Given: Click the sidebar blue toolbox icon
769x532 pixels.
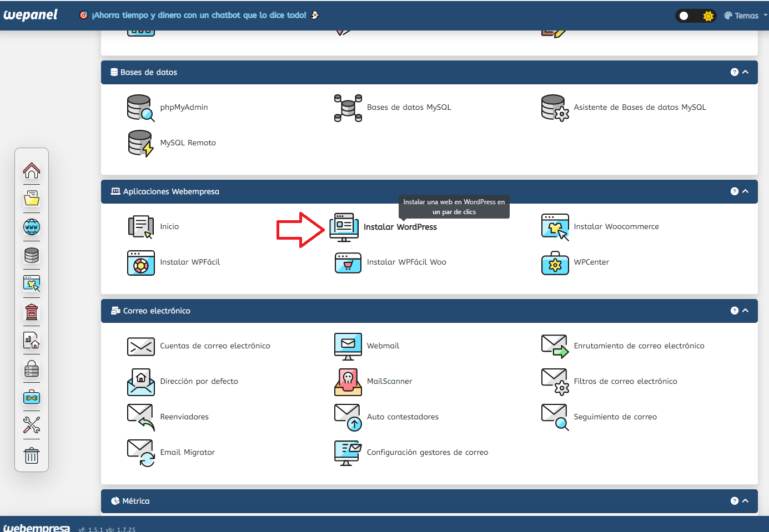Looking at the screenshot, I should pyautogui.click(x=32, y=397).
